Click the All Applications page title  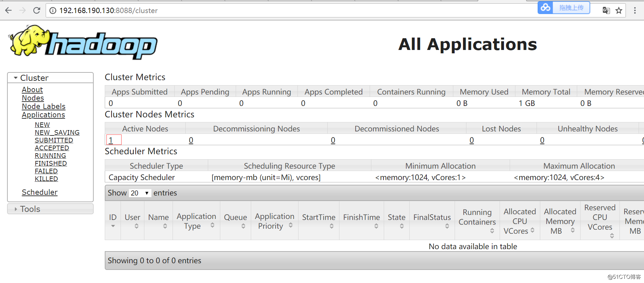tap(468, 44)
